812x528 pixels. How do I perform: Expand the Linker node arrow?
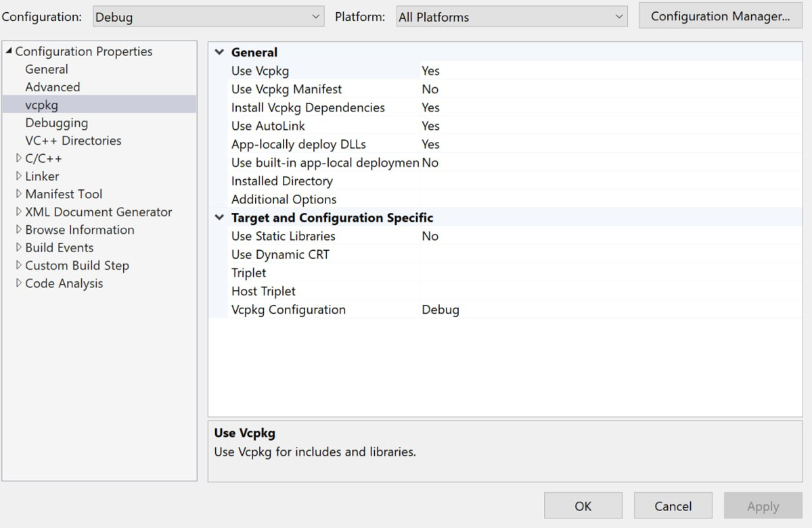[x=18, y=176]
